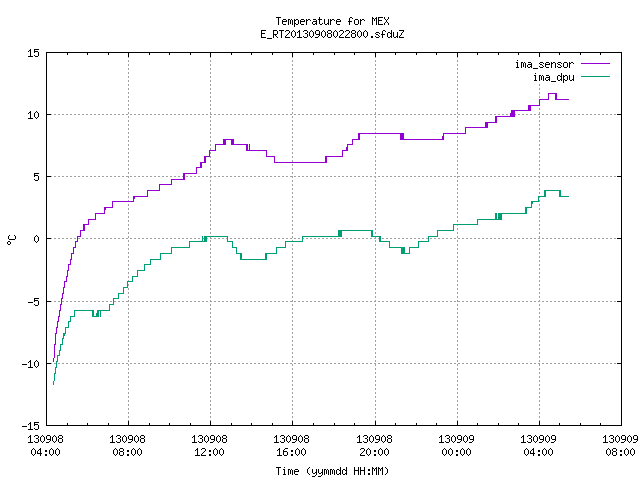Click the x-axis tick label 130908 08:00
Screen dimensions: 640x480
coord(127,445)
